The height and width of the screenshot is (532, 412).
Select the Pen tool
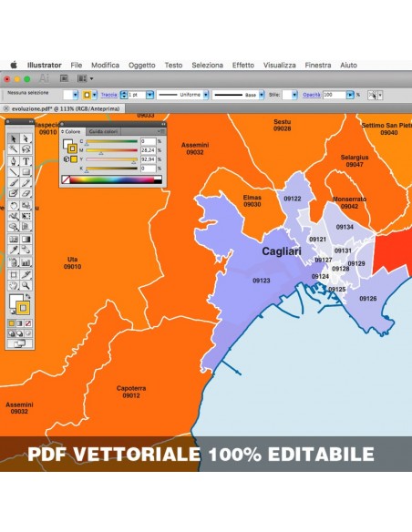pyautogui.click(x=14, y=161)
